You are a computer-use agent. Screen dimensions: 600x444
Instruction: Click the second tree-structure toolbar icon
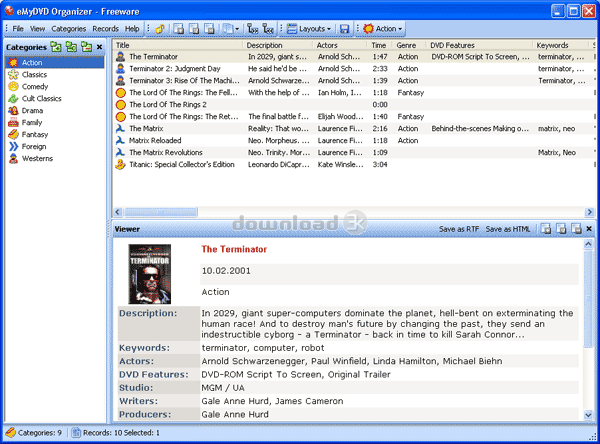tap(268, 29)
